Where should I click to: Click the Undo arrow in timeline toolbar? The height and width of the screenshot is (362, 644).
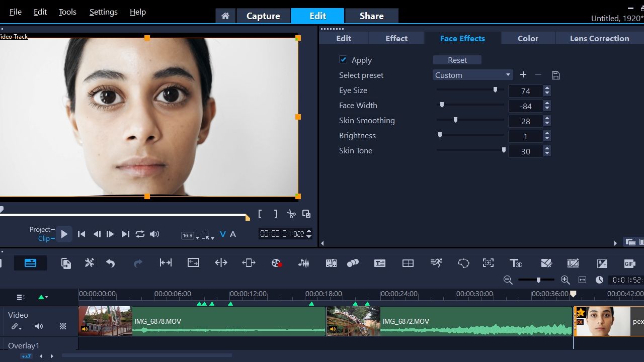click(111, 263)
